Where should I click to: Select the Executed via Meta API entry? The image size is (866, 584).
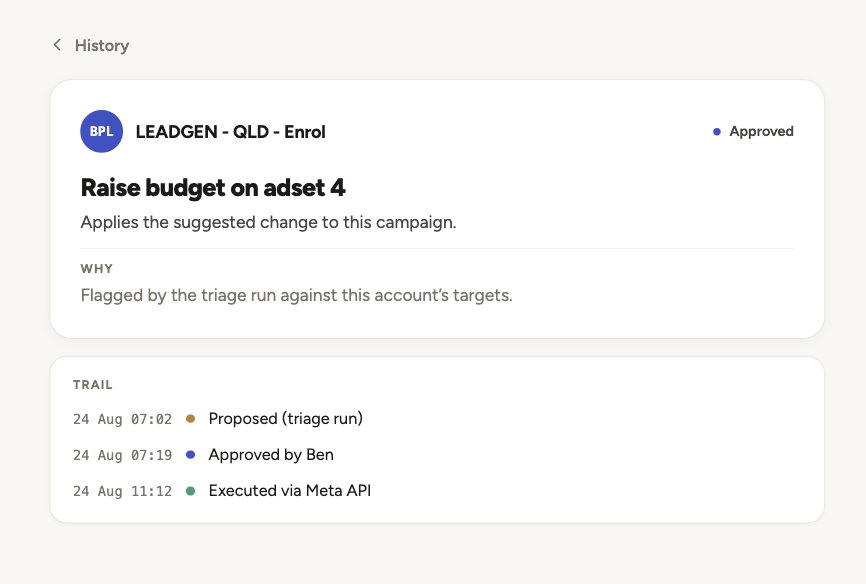[x=290, y=491]
